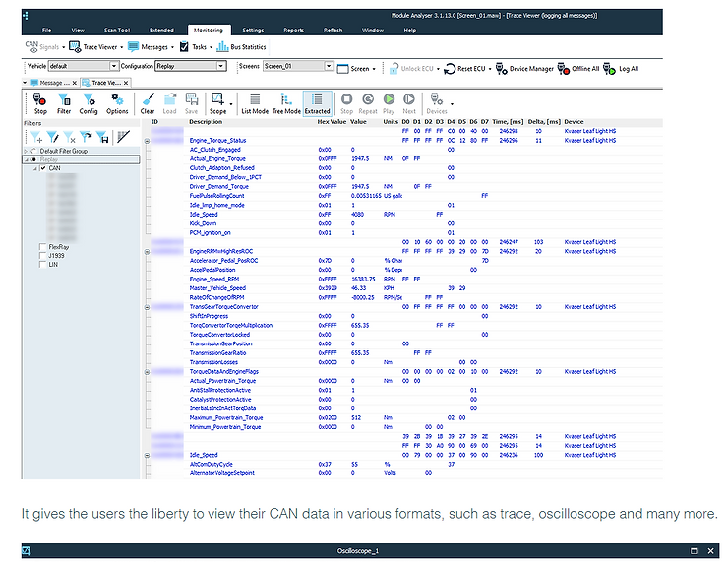Collapse the EngineRPMvHighResROC message row
The image size is (728, 562).
(x=147, y=252)
